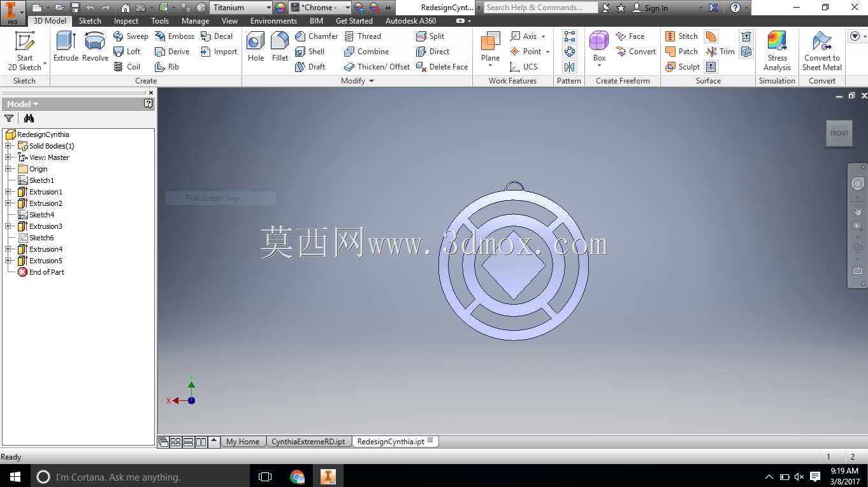Viewport: 868px width, 487px height.
Task: Activate the Split tool
Action: (430, 36)
